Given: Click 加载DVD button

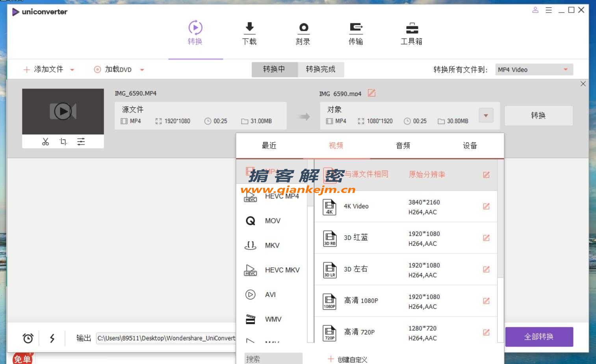Looking at the screenshot, I should pos(113,69).
